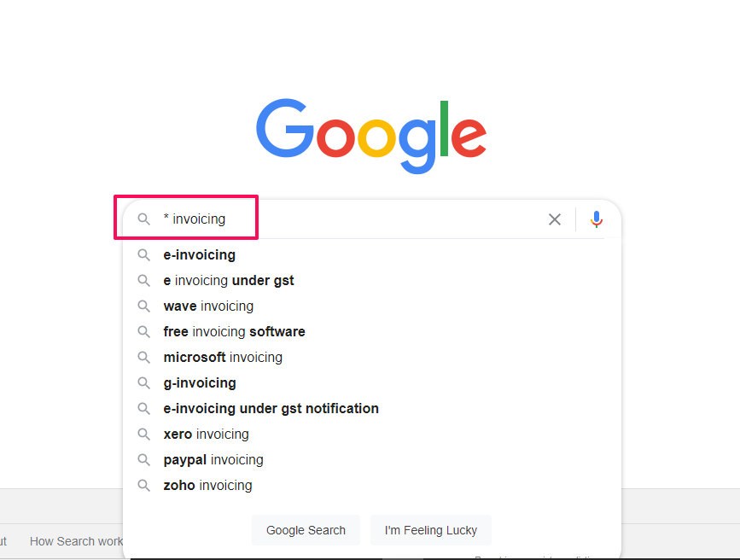Screen dimensions: 740x560
Task: Click the search icon beside zoho invoicing
Action: click(144, 486)
